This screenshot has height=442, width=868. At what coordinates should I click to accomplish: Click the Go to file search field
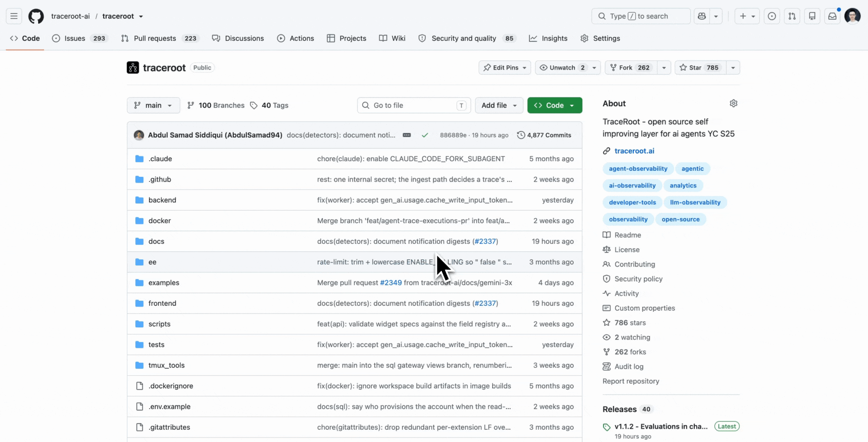[414, 105]
